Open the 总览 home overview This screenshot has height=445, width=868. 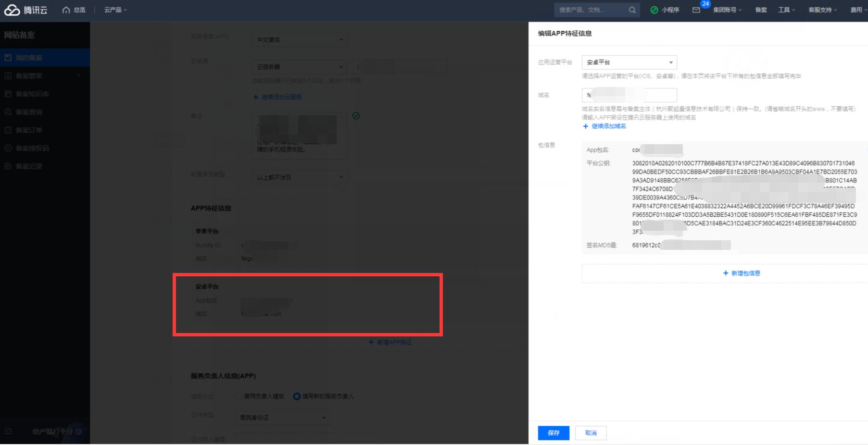point(74,10)
